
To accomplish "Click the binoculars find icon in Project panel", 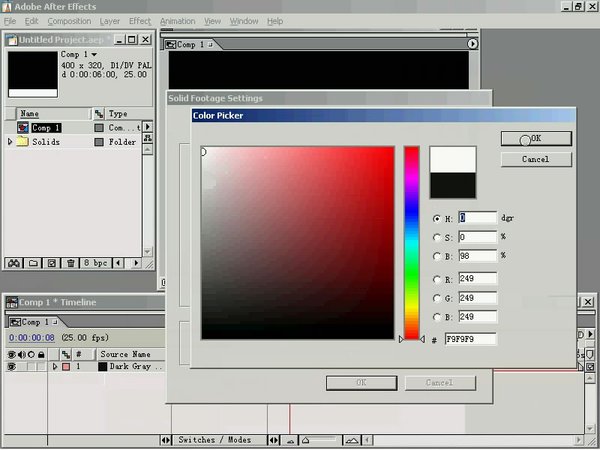I will [x=14, y=263].
